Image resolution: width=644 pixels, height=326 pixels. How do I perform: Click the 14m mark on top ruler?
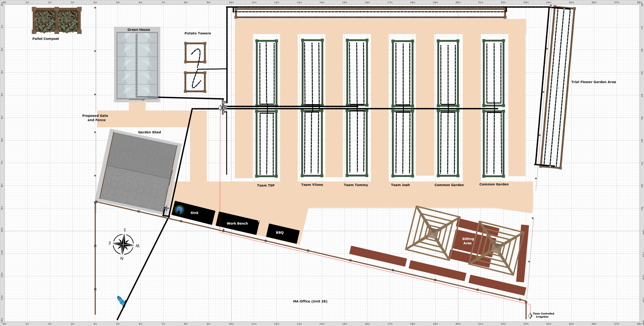tap(322, 2)
